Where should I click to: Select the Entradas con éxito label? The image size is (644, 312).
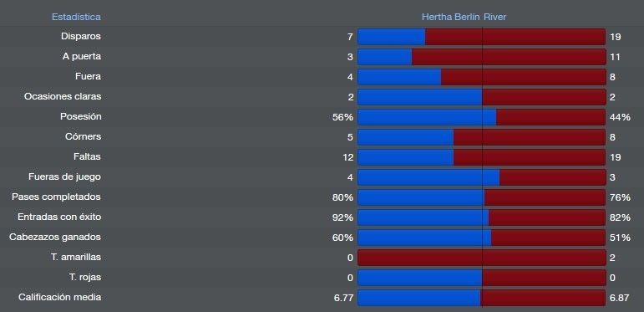click(x=59, y=217)
